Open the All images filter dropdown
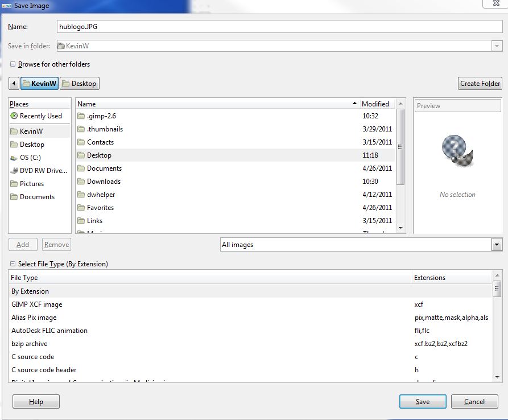This screenshot has height=420, width=508. (x=497, y=245)
